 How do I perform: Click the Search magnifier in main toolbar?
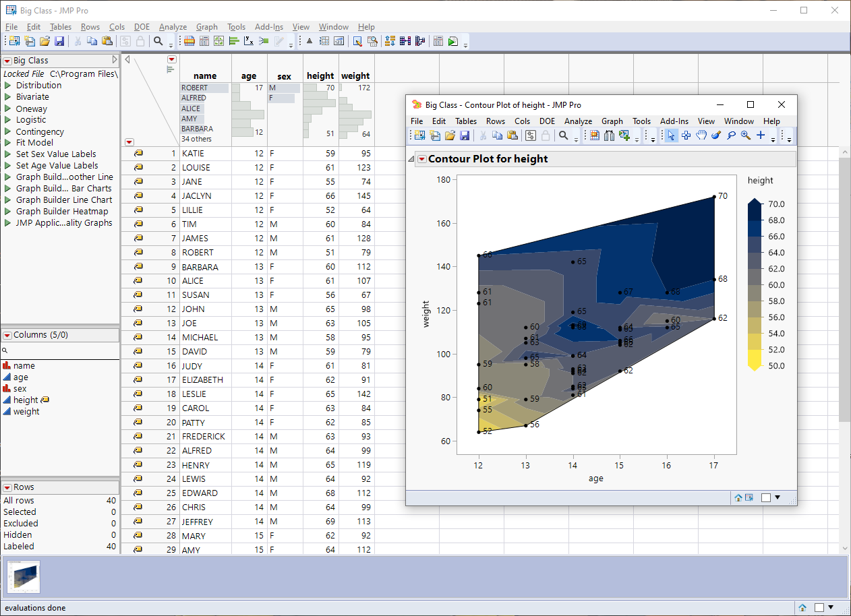point(158,41)
